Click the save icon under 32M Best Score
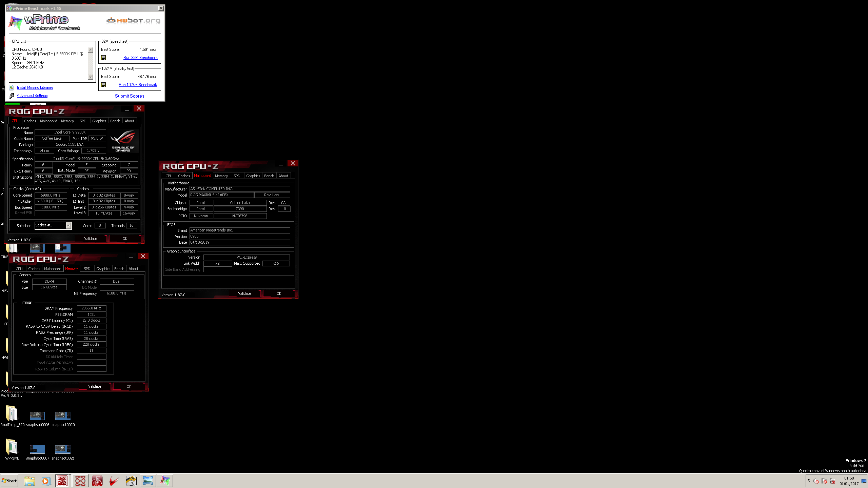 tap(103, 58)
